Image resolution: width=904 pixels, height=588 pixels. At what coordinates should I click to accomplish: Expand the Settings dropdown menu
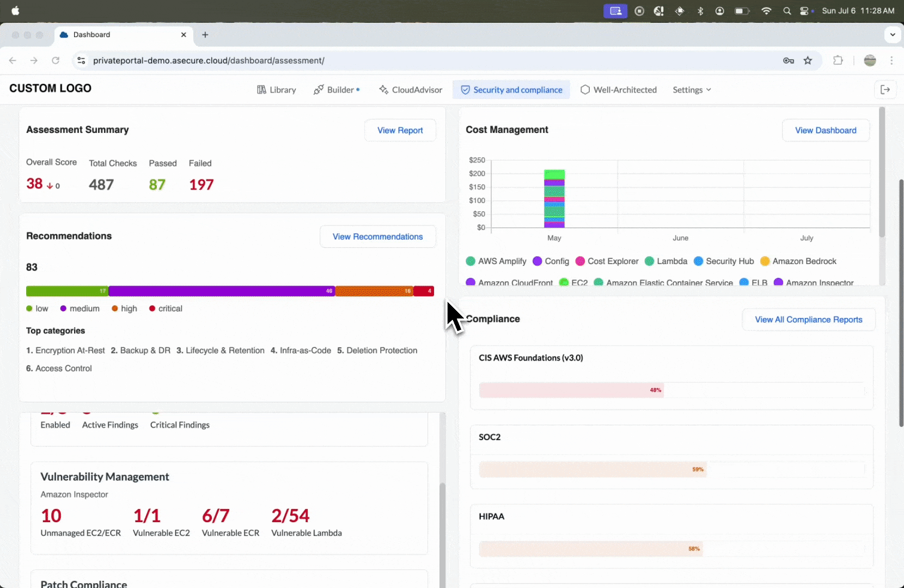click(x=692, y=90)
